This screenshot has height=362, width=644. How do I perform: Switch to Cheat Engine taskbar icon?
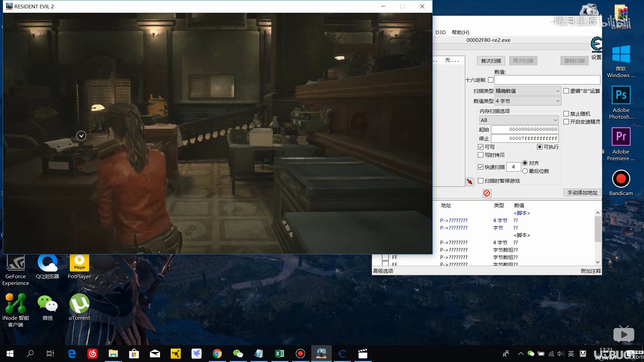342,354
